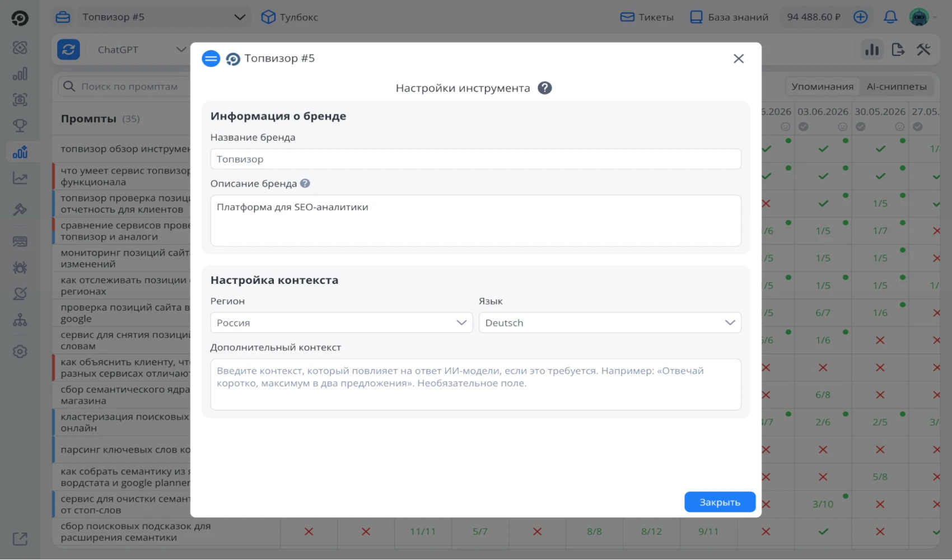Open the bar chart sidebar icon

click(x=20, y=74)
